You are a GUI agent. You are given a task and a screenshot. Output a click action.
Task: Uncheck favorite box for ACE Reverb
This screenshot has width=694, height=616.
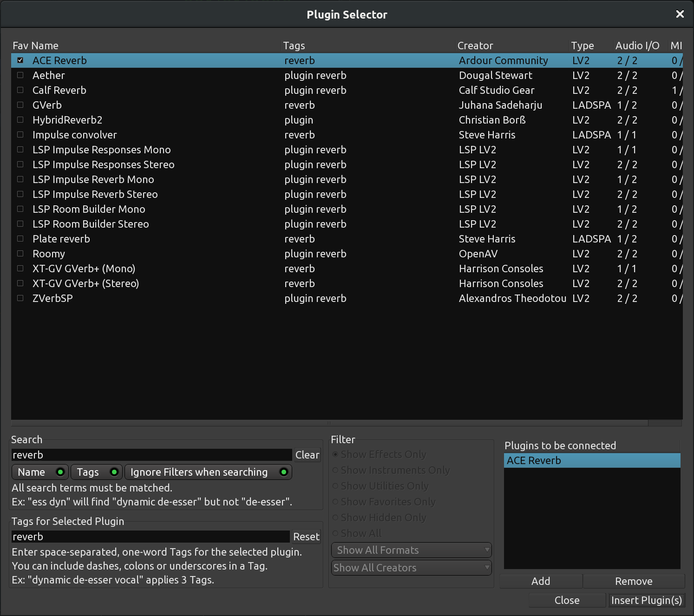[x=20, y=60]
